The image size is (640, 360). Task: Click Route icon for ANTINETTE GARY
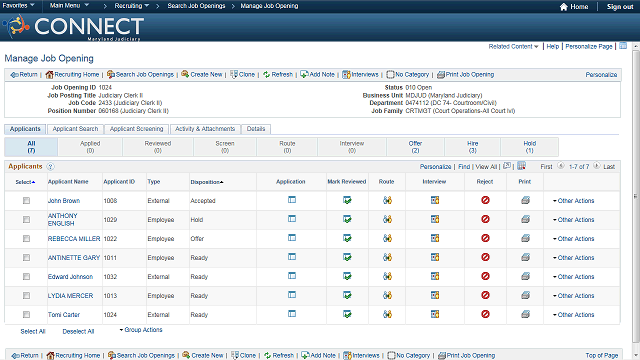coord(387,257)
